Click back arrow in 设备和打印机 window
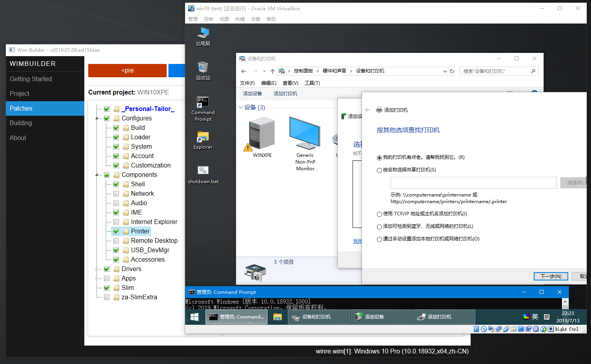This screenshot has width=591, height=364. tap(244, 71)
